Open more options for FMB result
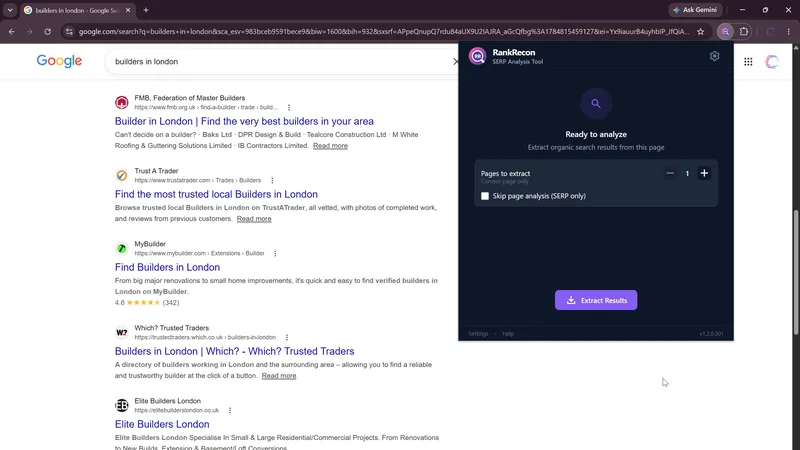The height and width of the screenshot is (450, 800). pos(289,108)
